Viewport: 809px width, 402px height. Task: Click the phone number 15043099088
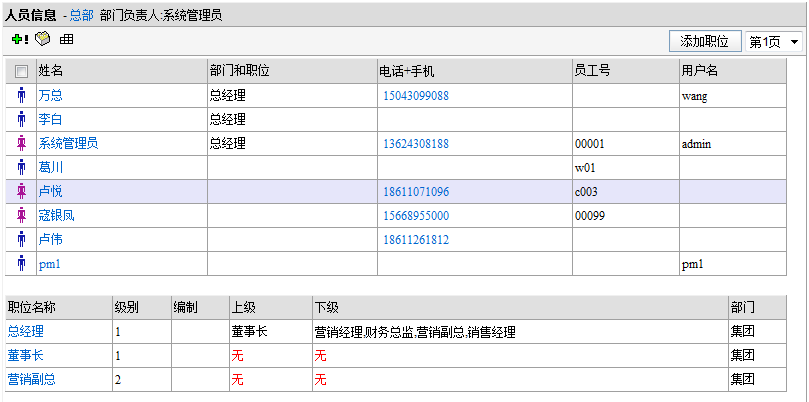click(415, 96)
